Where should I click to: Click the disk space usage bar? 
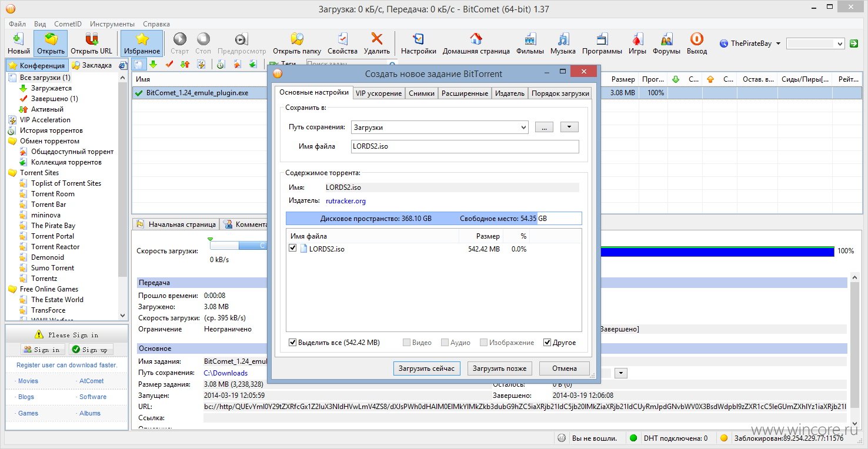[433, 218]
